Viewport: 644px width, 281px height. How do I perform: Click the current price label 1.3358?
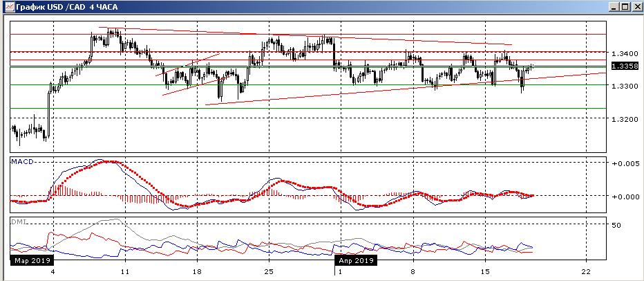pyautogui.click(x=623, y=66)
